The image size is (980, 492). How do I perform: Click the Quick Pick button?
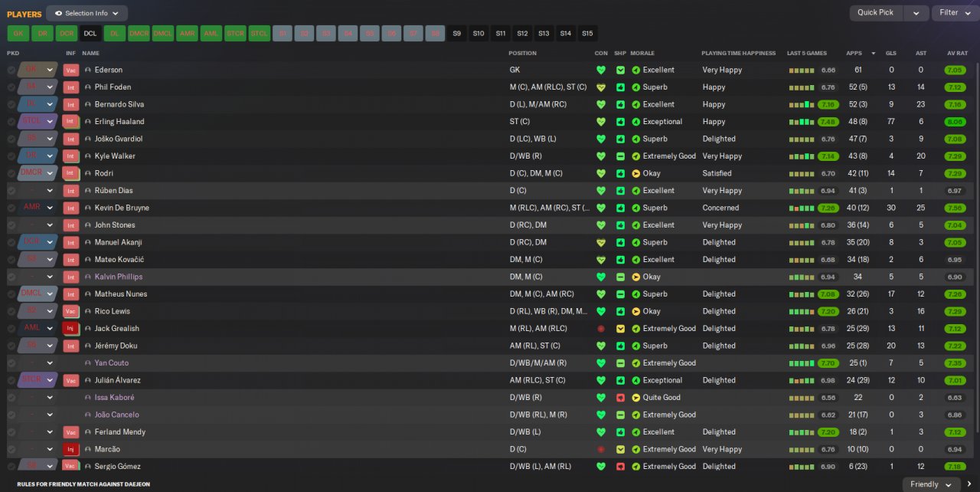pos(876,13)
